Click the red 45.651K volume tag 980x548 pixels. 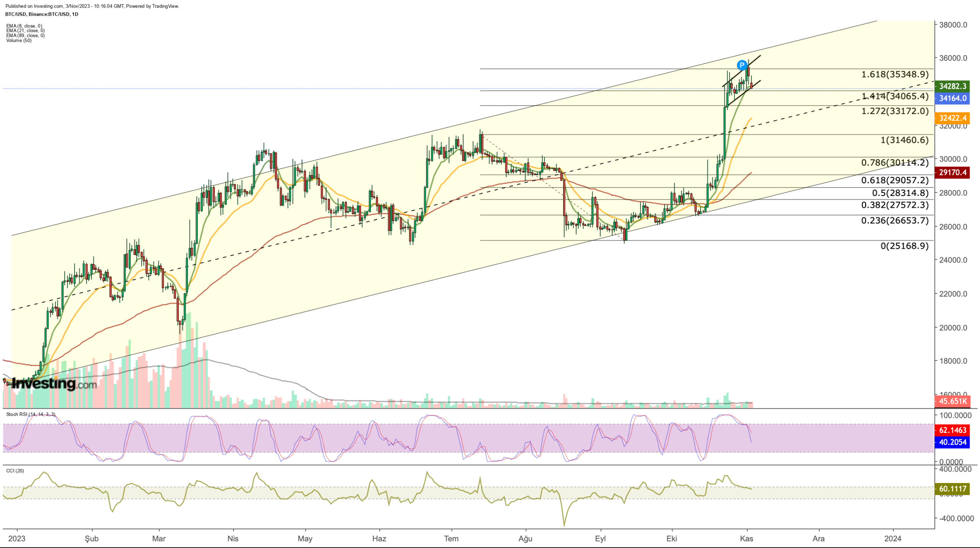952,401
